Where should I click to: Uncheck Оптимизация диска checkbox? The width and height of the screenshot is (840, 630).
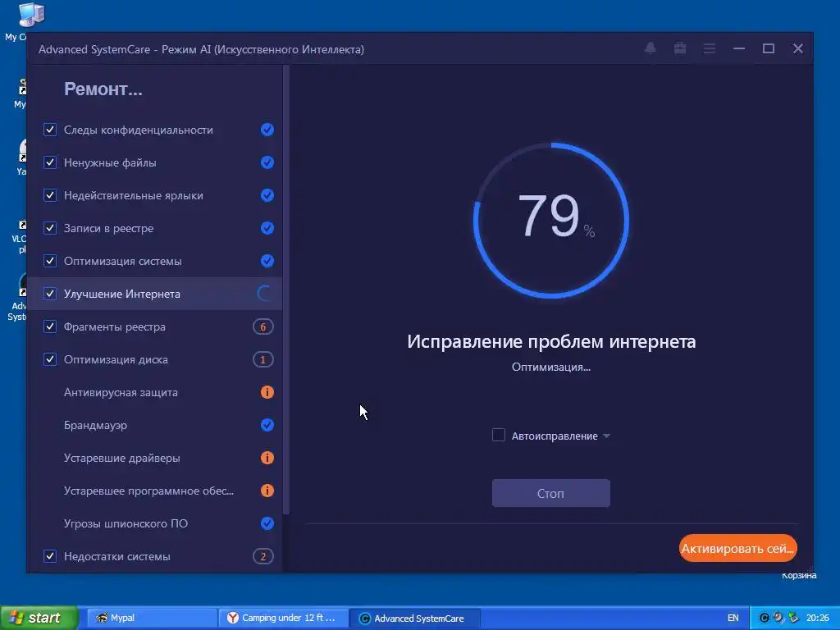(50, 359)
